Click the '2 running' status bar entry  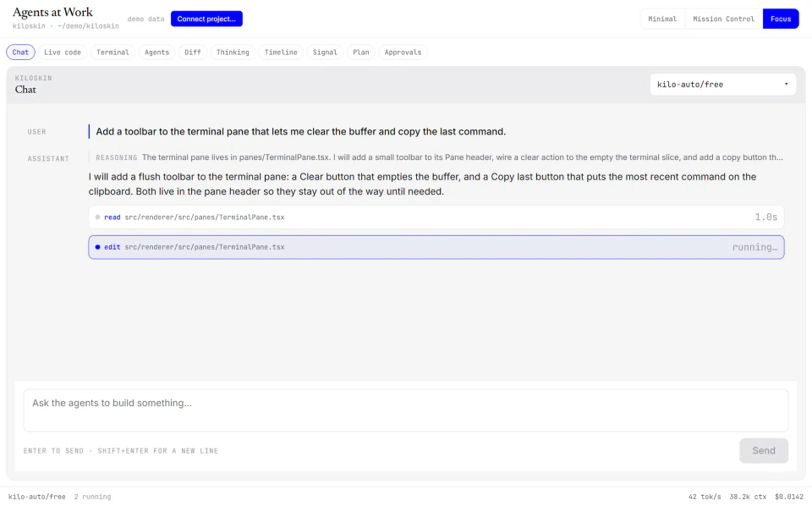pyautogui.click(x=92, y=497)
